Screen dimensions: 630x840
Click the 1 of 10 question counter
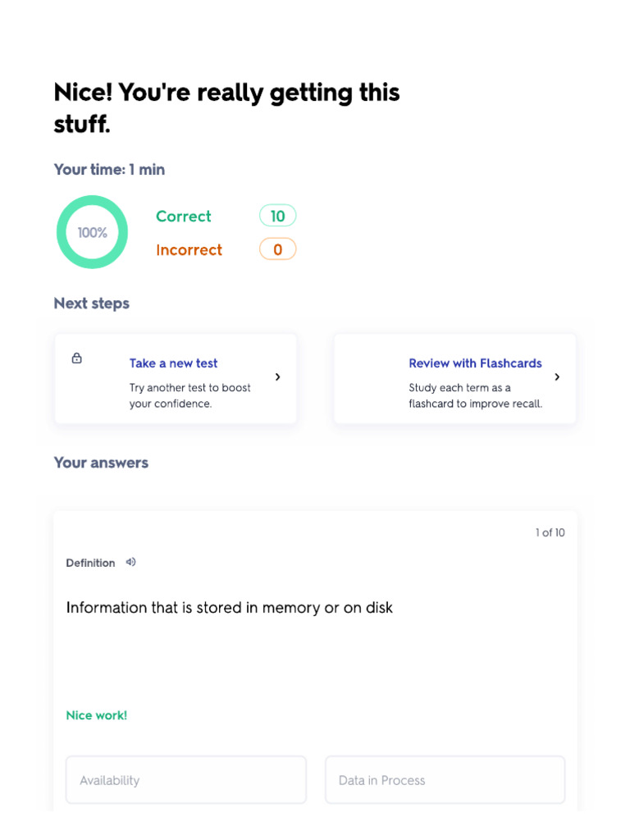click(x=550, y=532)
